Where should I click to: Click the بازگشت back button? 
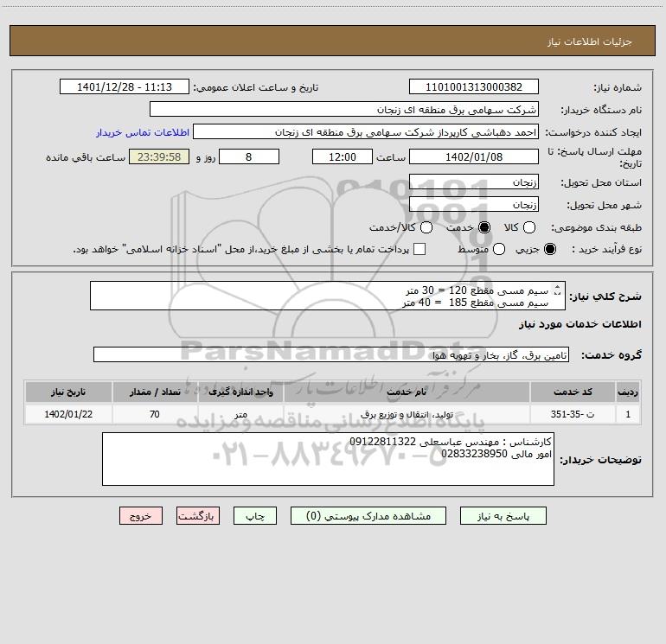pyautogui.click(x=198, y=516)
